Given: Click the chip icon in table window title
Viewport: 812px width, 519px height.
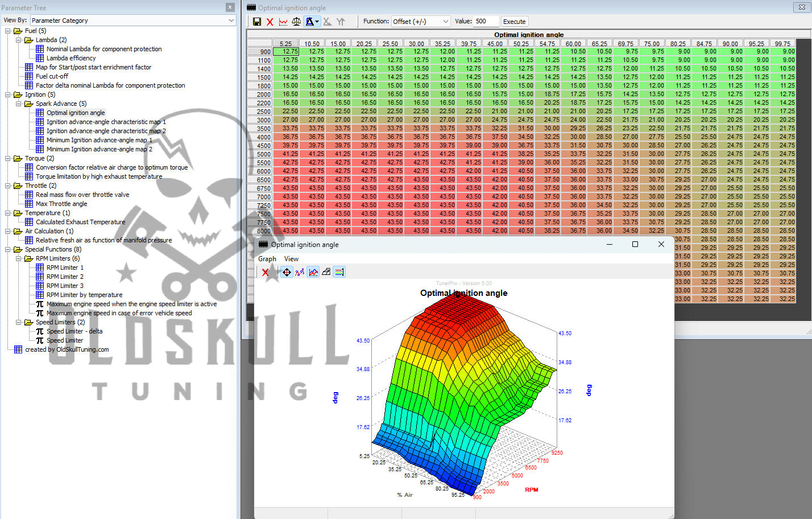Looking at the screenshot, I should click(251, 7).
